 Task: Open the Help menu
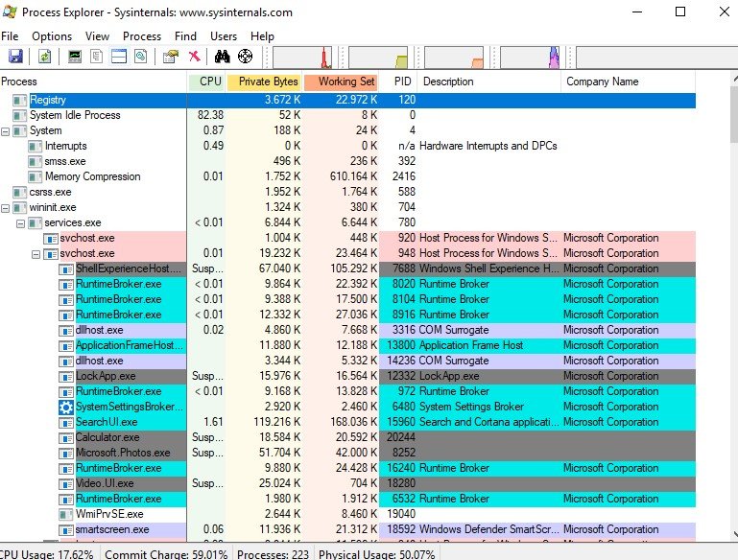tap(262, 36)
